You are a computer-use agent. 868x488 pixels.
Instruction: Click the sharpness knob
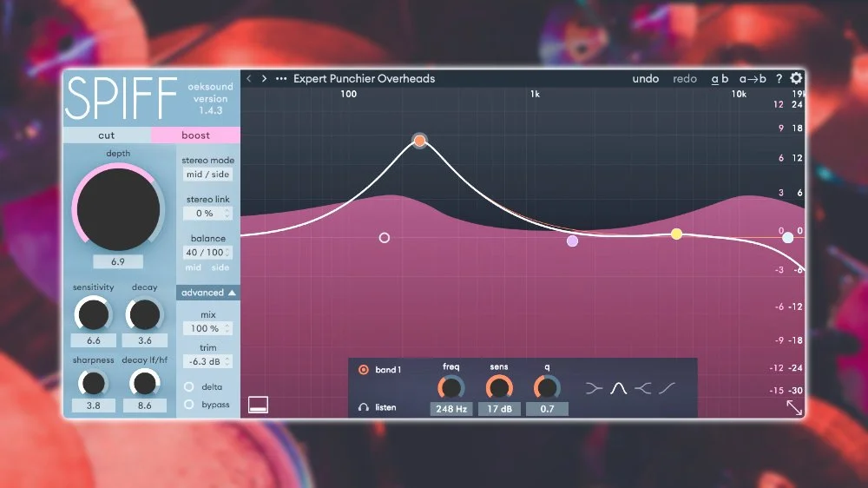[x=93, y=383]
